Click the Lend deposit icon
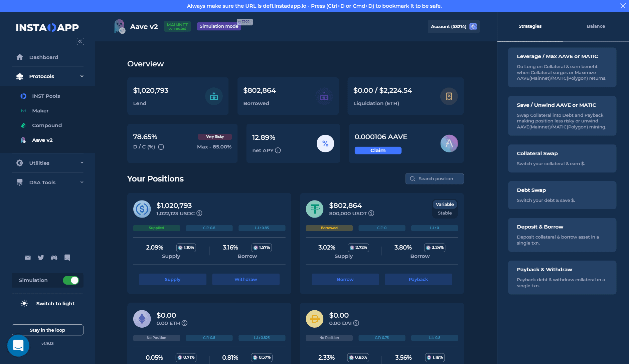The height and width of the screenshot is (364, 629). point(214,96)
